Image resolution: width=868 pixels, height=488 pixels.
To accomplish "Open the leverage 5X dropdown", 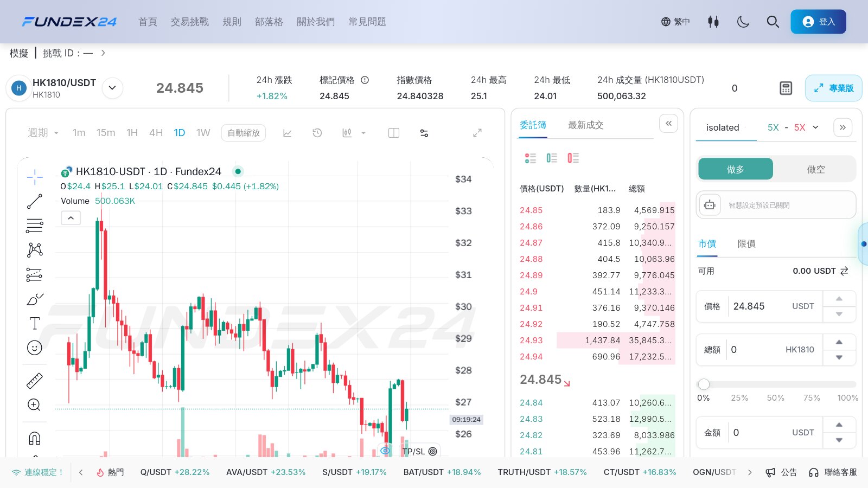I will point(792,127).
